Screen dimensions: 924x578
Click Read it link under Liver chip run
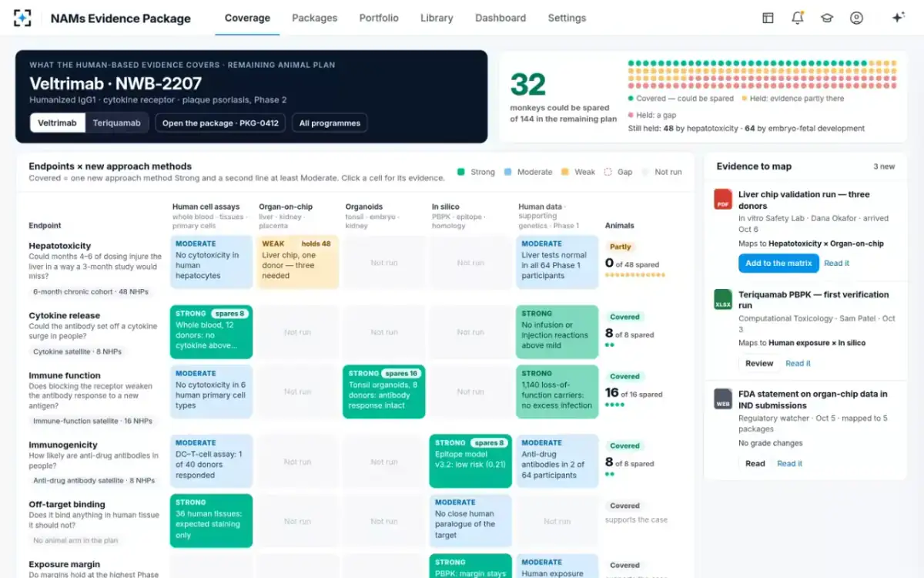pyautogui.click(x=836, y=264)
